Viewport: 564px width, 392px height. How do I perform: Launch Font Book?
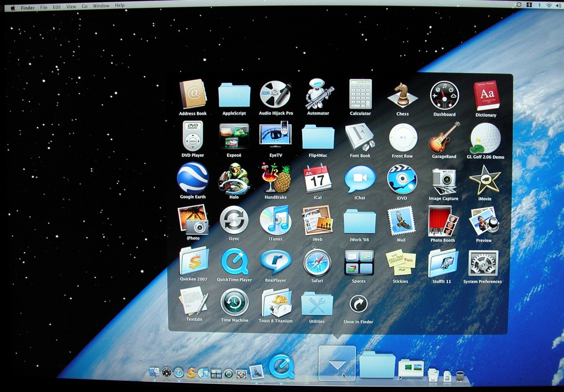(360, 138)
